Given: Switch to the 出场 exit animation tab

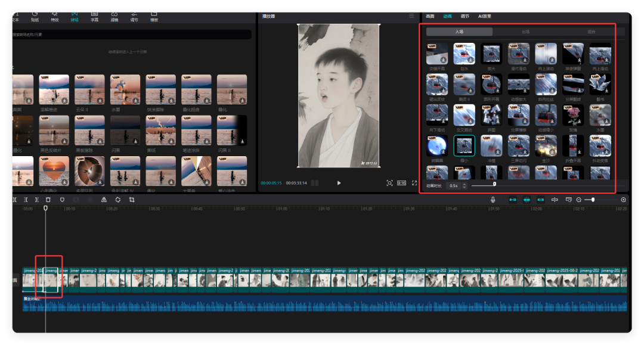Looking at the screenshot, I should (525, 32).
